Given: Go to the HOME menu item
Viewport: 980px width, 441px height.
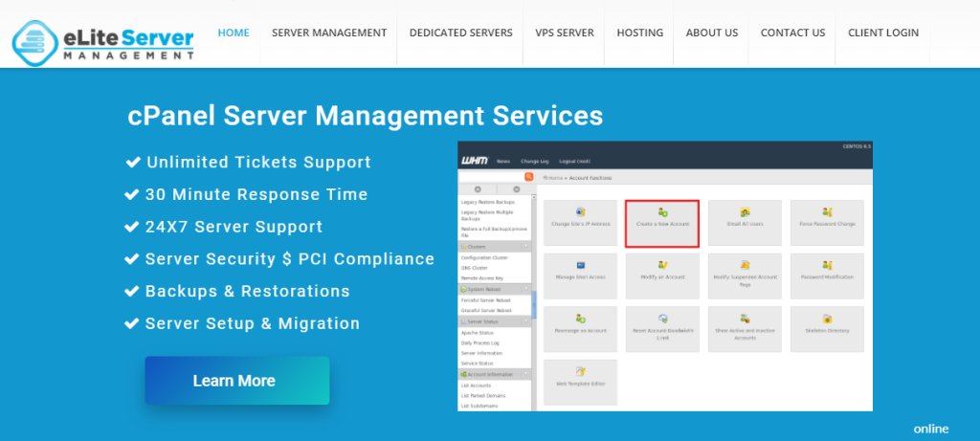Looking at the screenshot, I should coord(234,33).
